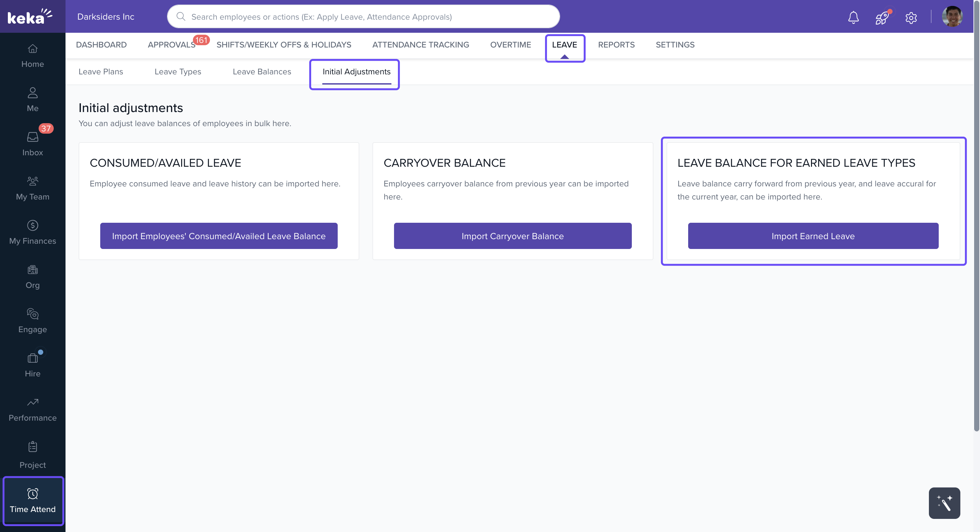Viewport: 980px width, 532px height.
Task: Go to Home in sidebar
Action: (x=33, y=56)
